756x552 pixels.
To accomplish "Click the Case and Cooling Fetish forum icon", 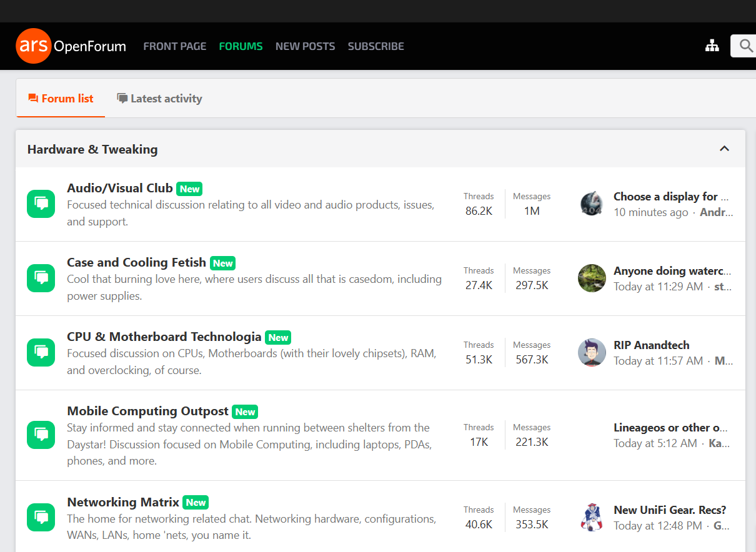I will point(41,278).
